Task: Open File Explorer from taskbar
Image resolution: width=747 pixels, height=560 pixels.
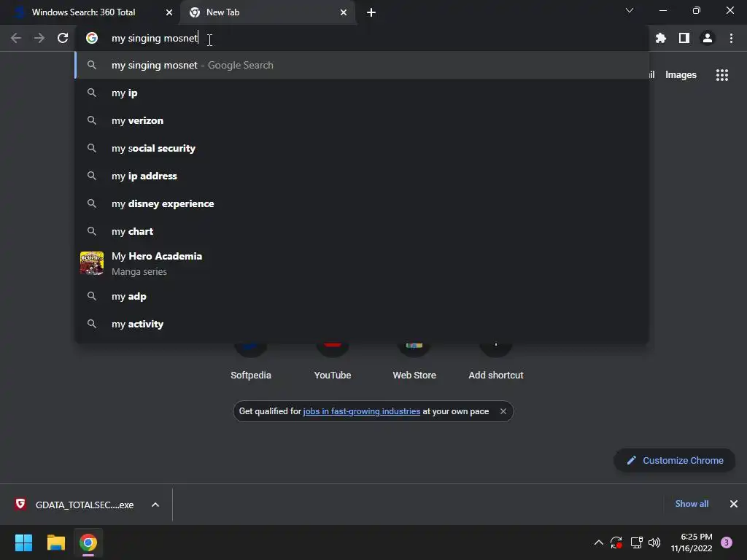Action: 55,542
